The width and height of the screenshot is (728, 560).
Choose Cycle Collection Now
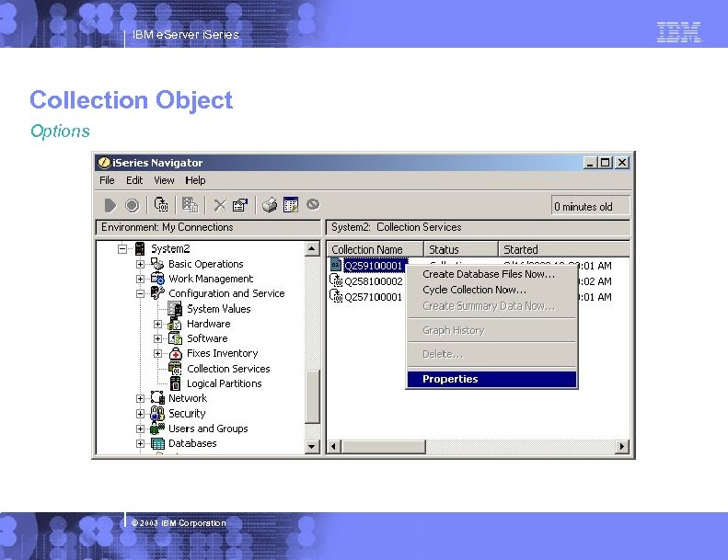491,290
